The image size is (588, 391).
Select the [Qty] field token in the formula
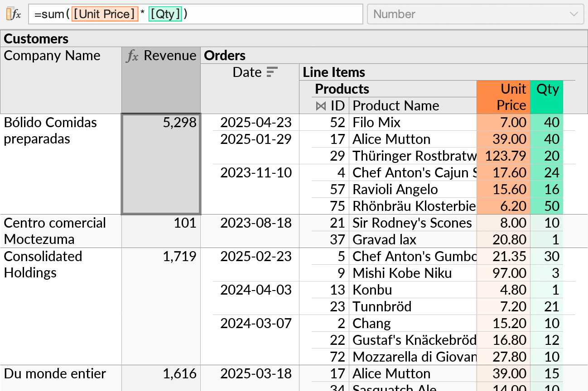[166, 14]
